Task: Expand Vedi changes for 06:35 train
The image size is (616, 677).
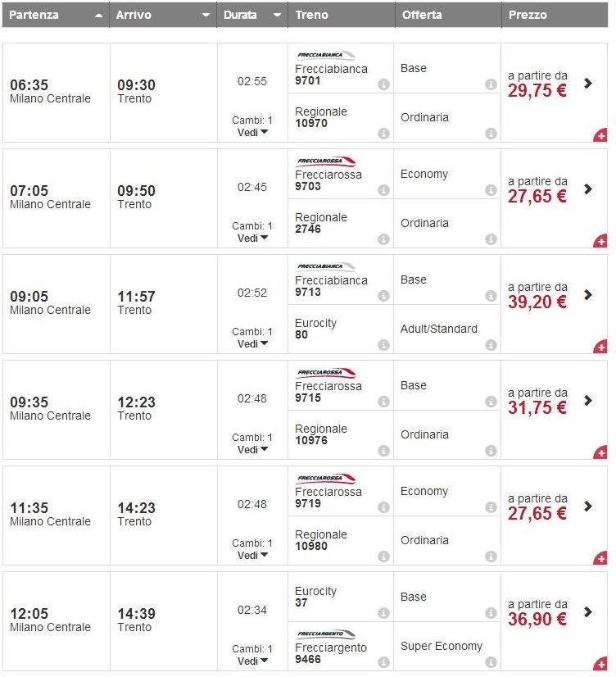Action: click(x=252, y=132)
